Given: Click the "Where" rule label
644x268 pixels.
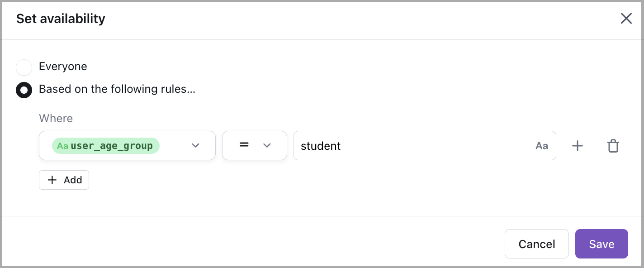Looking at the screenshot, I should click(56, 119).
